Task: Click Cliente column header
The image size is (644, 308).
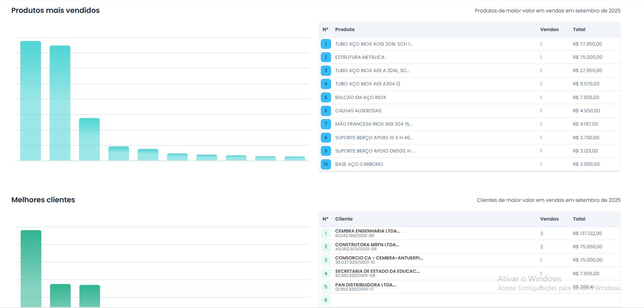Action: pyautogui.click(x=344, y=219)
